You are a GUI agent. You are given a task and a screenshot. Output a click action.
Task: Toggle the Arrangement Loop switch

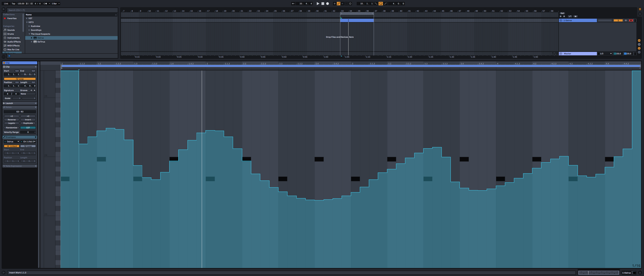(380, 3)
